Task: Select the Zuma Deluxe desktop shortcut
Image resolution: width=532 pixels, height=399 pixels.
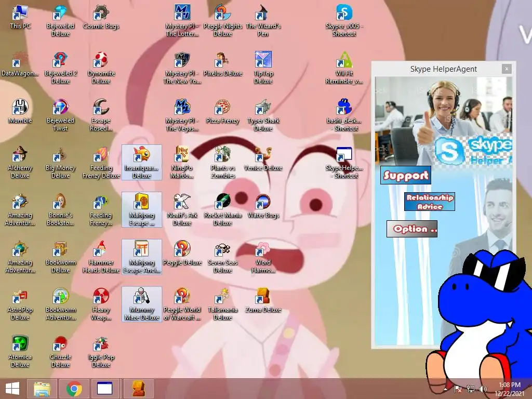Action: (263, 300)
